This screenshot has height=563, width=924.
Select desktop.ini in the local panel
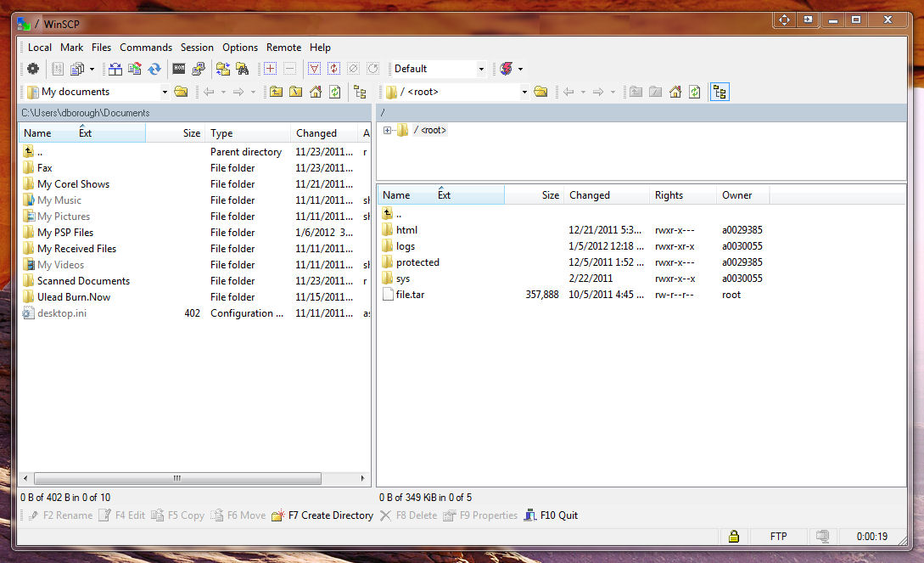click(61, 313)
